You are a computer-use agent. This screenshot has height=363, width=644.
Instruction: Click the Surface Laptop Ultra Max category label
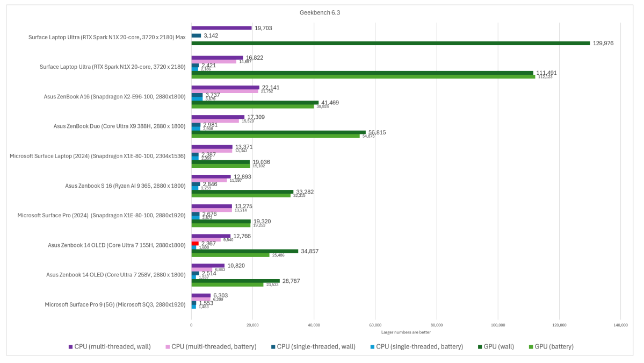point(107,38)
